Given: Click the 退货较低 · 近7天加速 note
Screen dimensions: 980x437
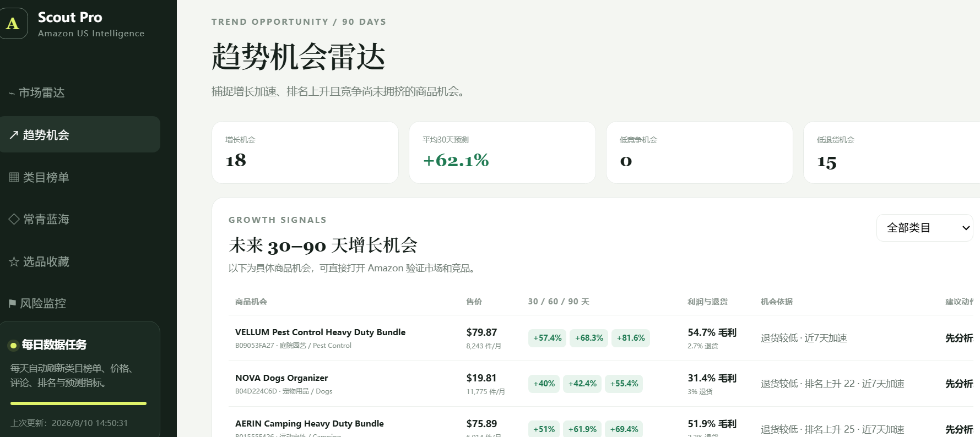Looking at the screenshot, I should (804, 338).
